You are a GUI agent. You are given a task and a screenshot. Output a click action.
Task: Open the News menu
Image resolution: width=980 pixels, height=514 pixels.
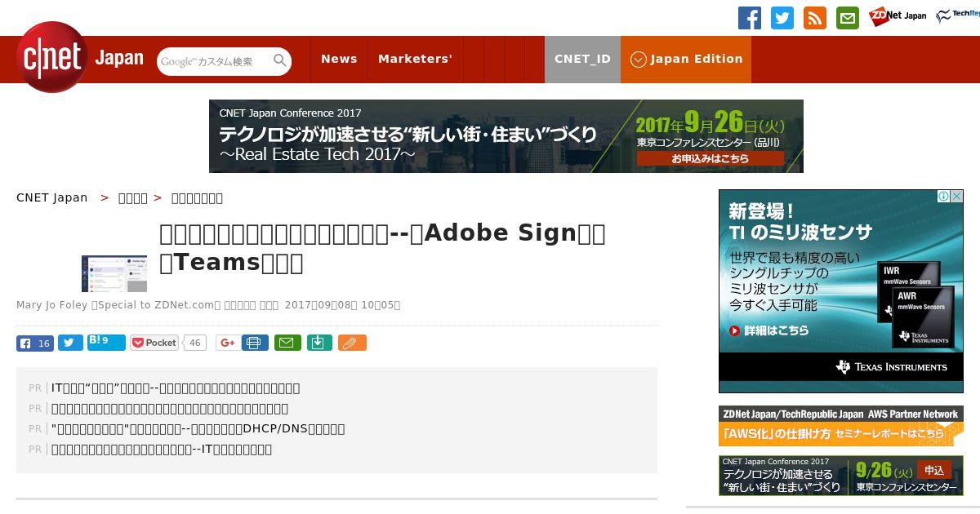pos(339,59)
